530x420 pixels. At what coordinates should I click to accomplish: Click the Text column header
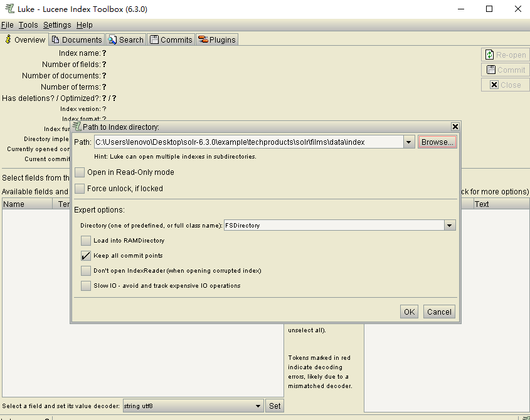pos(501,204)
